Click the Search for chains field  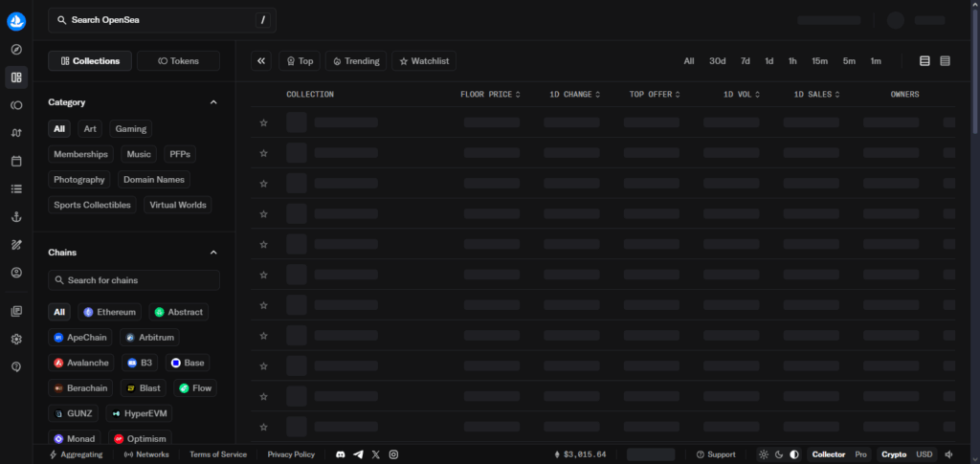134,280
